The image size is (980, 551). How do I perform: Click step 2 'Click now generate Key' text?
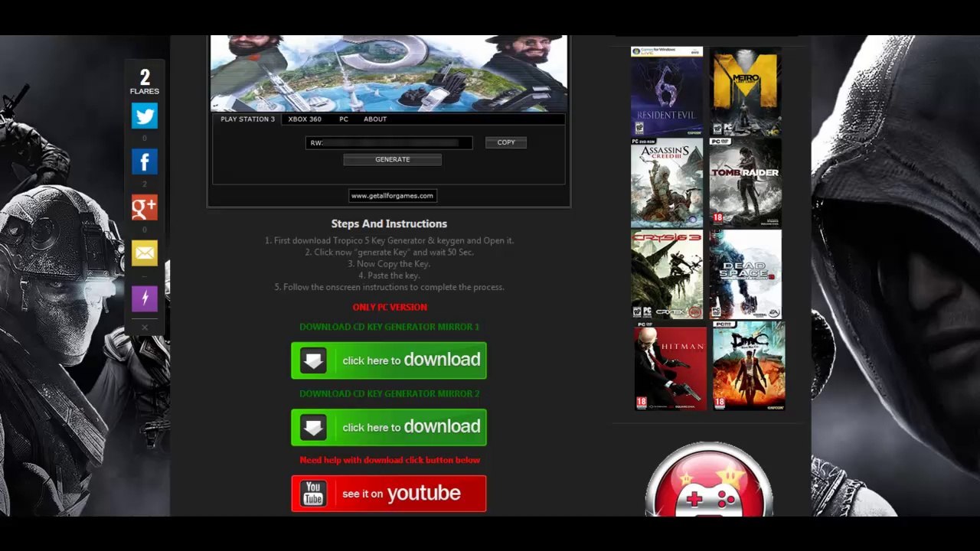pos(389,252)
